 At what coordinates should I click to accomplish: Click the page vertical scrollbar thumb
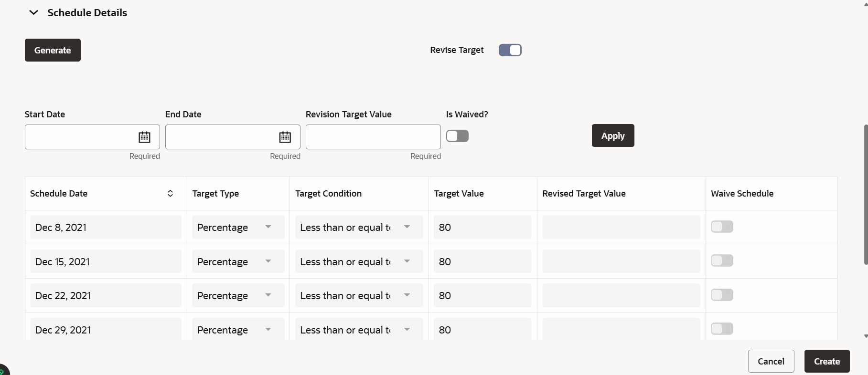tap(866, 195)
